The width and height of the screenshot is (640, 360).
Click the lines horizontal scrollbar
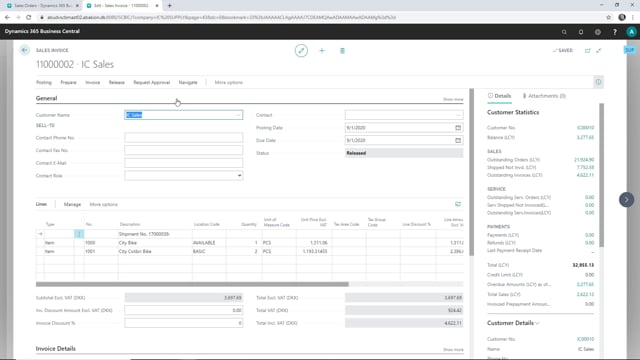coord(192,284)
